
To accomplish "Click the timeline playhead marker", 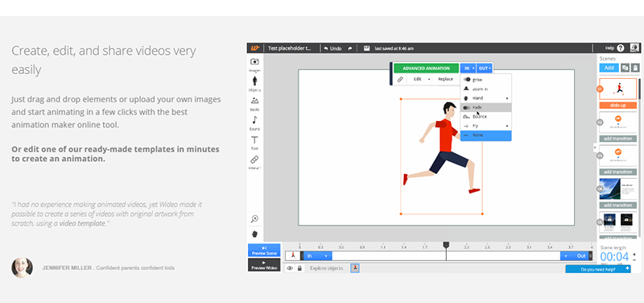I will 446,245.
